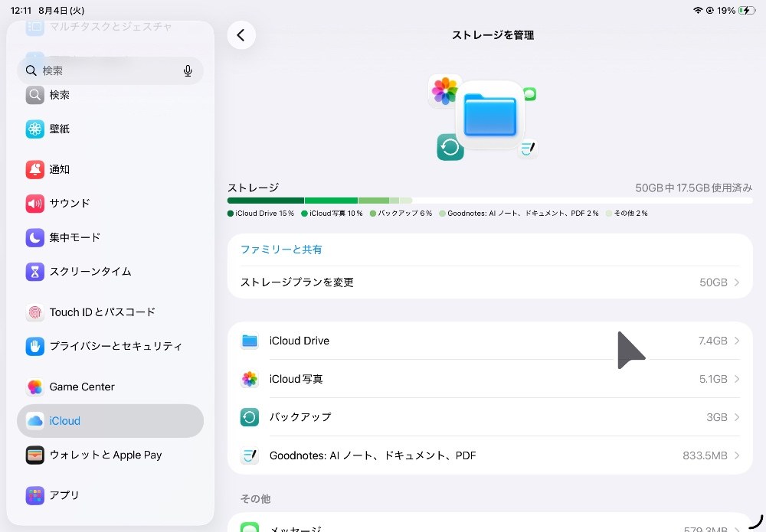Open アプリ grid icon

pos(34,495)
